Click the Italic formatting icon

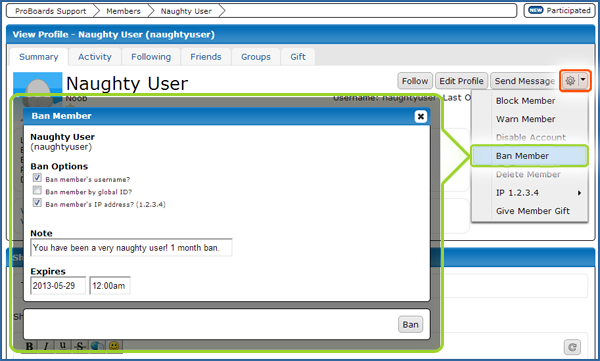tap(46, 346)
